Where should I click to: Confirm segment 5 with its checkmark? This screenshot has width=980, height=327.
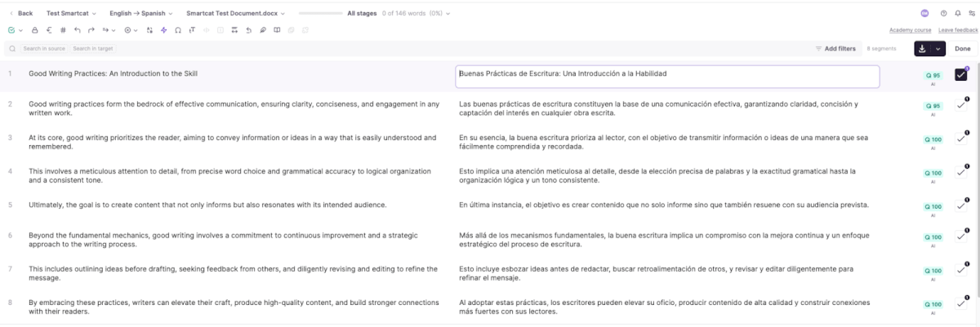961,205
